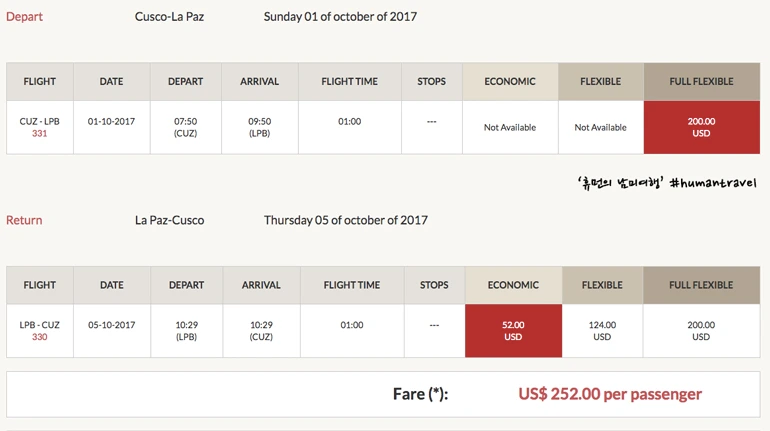Screen dimensions: 770x431
Task: Open flight number 330 details
Action: [40, 337]
